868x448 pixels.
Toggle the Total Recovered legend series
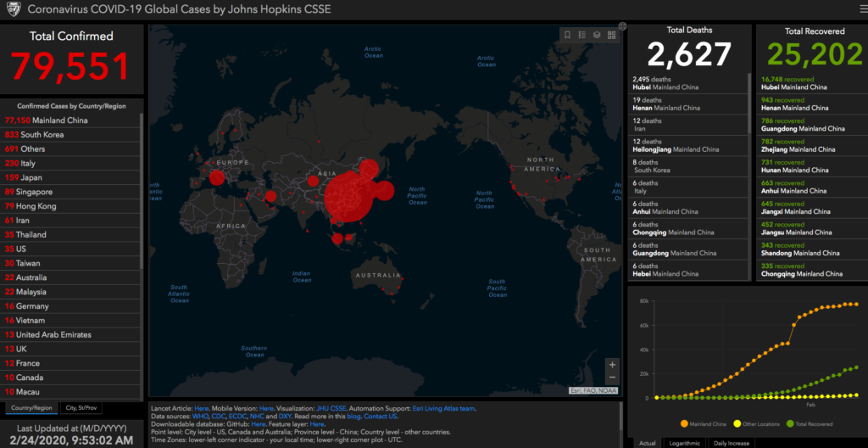tap(809, 424)
